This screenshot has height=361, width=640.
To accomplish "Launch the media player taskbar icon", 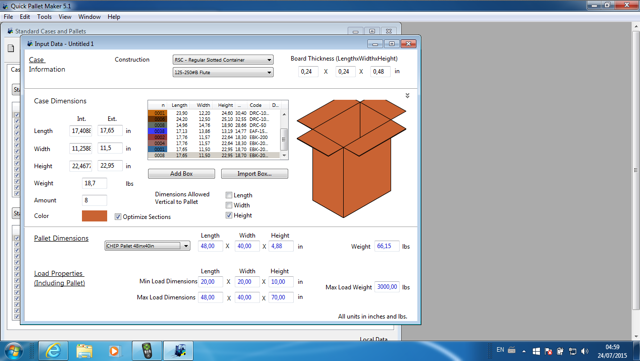I will click(x=115, y=351).
